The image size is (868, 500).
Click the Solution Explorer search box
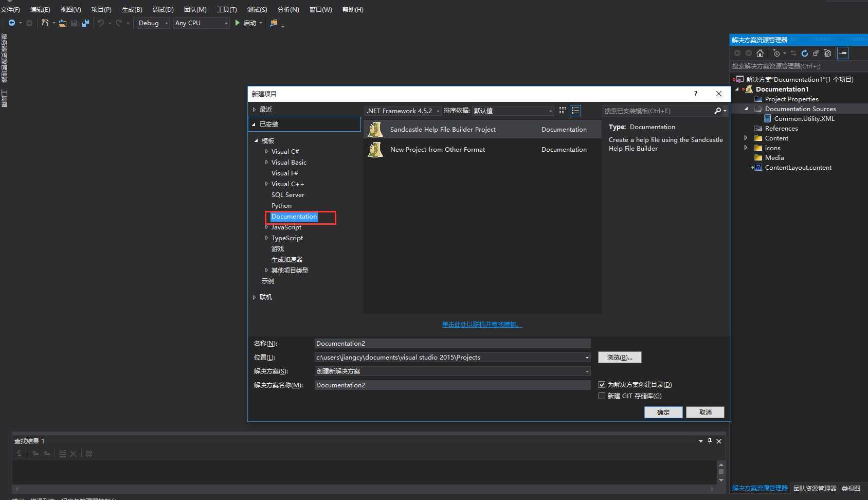[x=798, y=66]
